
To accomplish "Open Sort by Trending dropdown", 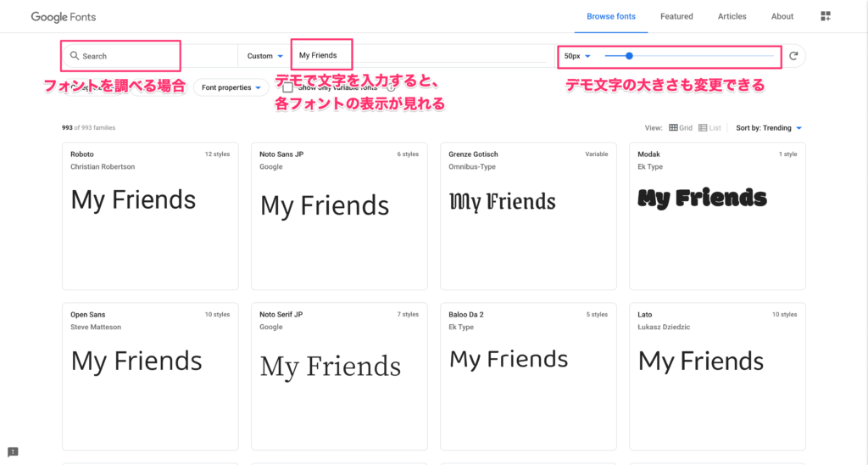I will (769, 128).
